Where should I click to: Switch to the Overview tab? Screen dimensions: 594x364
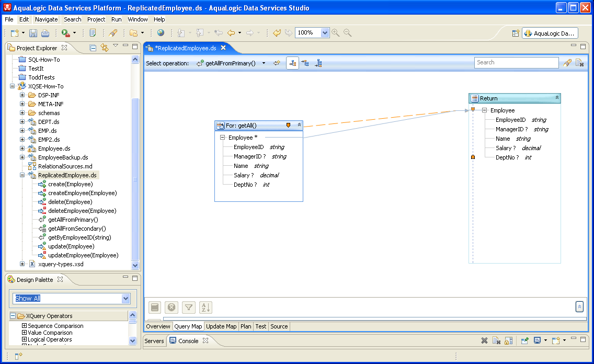158,326
